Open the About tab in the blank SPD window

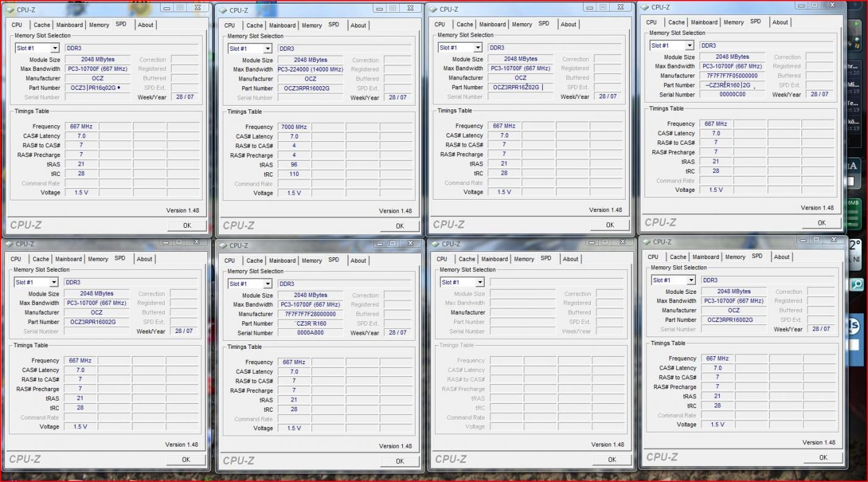(571, 259)
